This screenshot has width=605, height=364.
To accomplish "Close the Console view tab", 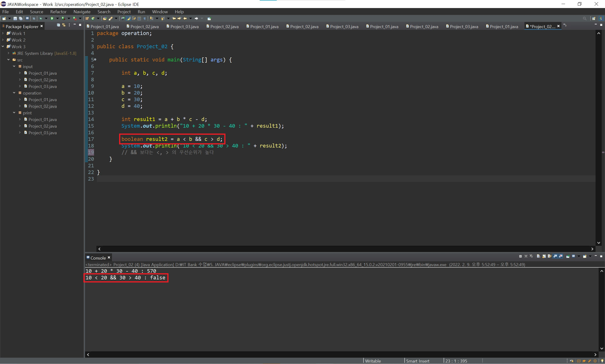I will coord(109,258).
